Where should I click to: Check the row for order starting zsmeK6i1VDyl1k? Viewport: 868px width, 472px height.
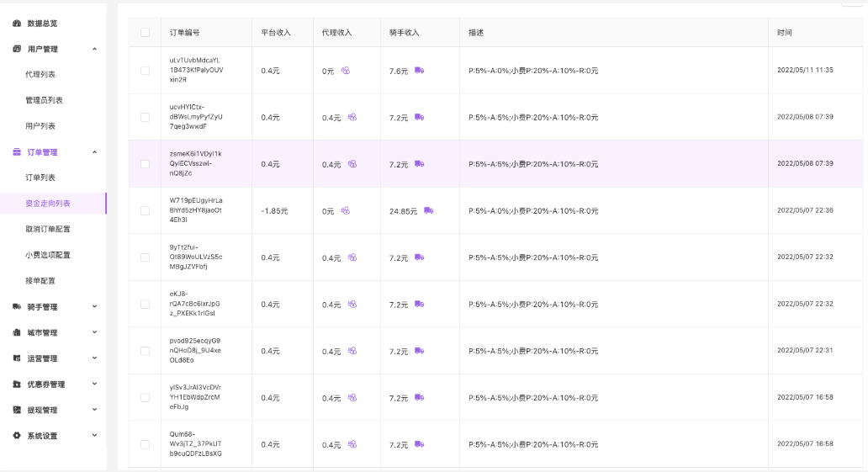pyautogui.click(x=145, y=164)
